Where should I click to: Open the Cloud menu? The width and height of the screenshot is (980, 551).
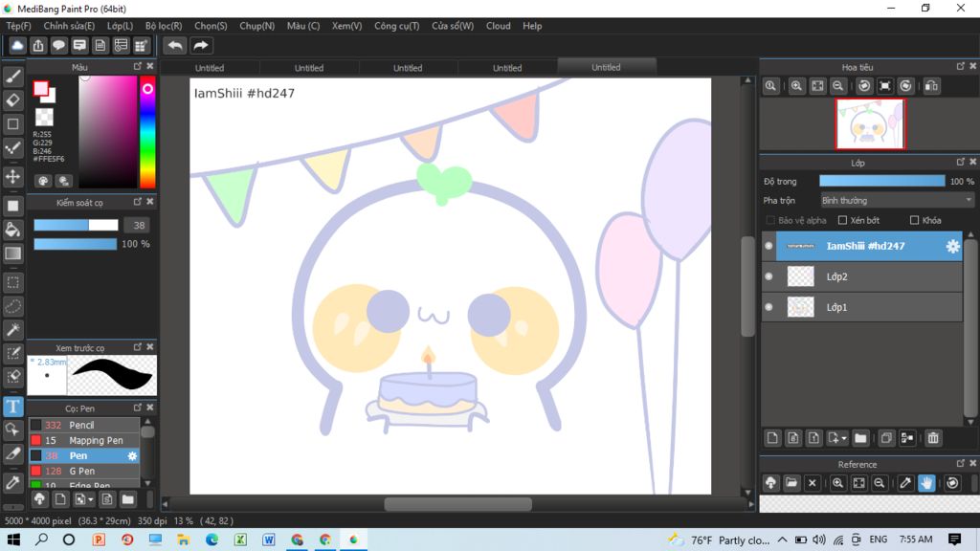[x=498, y=26]
